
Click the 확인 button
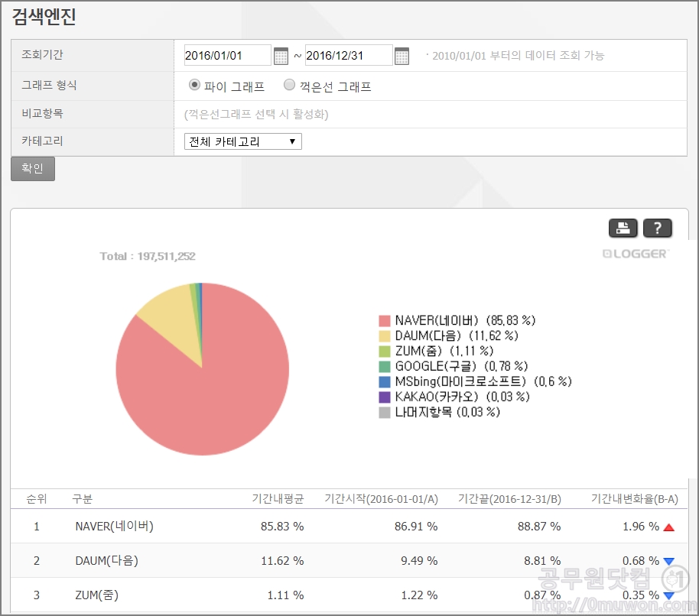[33, 168]
